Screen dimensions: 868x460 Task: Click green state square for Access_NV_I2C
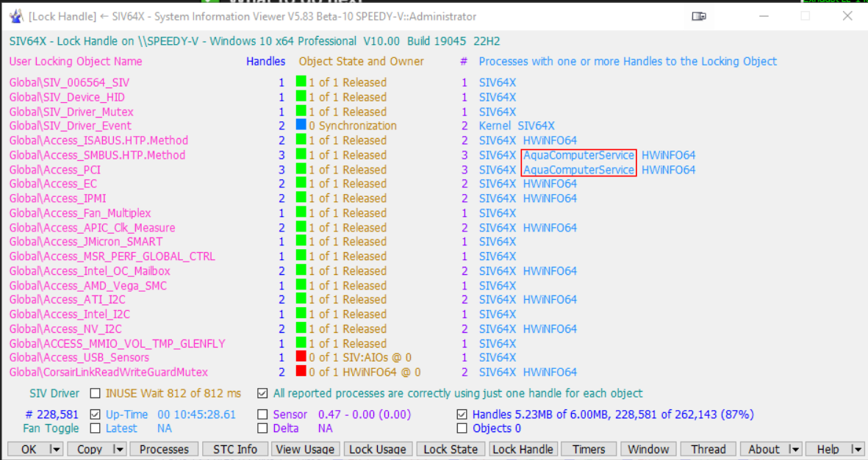coord(301,328)
